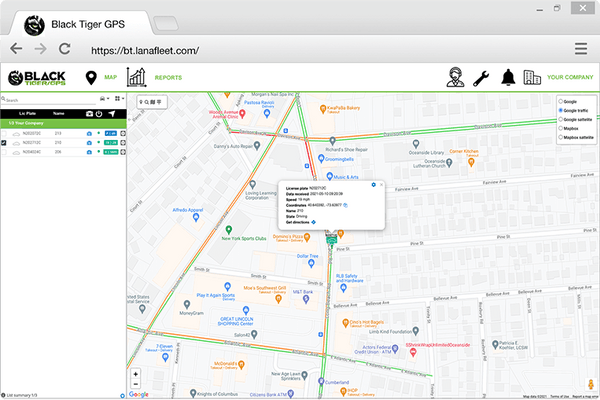The image size is (600, 400).
Task: Click the pin tool in map toolbar
Action: 141,102
